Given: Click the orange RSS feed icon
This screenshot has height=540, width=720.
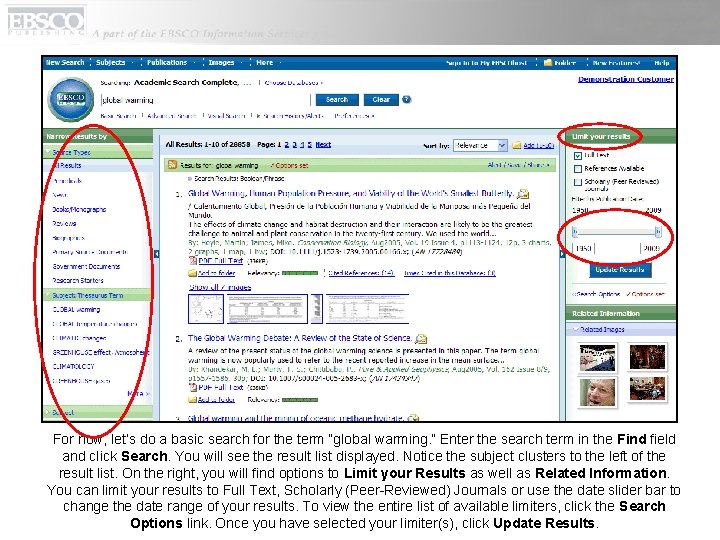Looking at the screenshot, I should (x=172, y=165).
